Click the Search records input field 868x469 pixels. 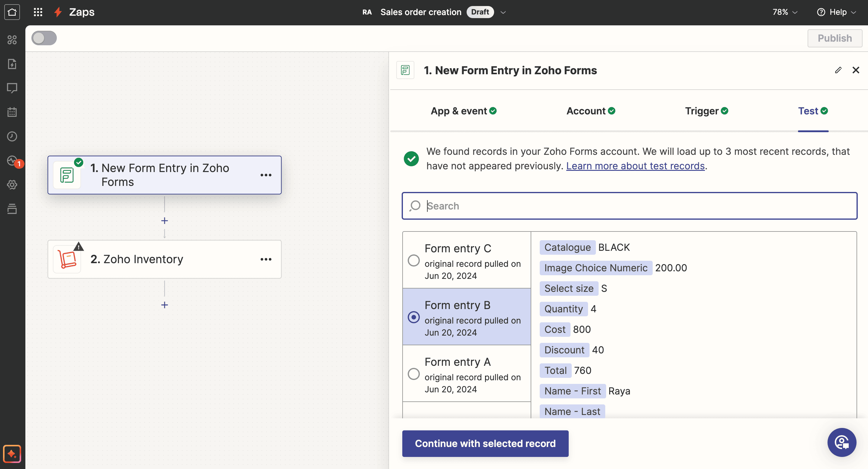(x=629, y=206)
